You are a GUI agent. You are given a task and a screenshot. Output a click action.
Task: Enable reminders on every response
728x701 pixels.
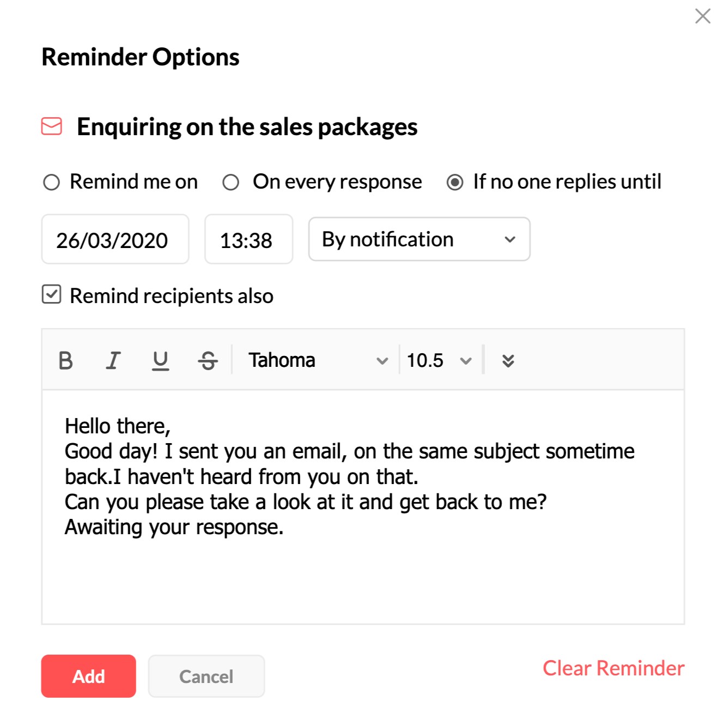tap(230, 183)
